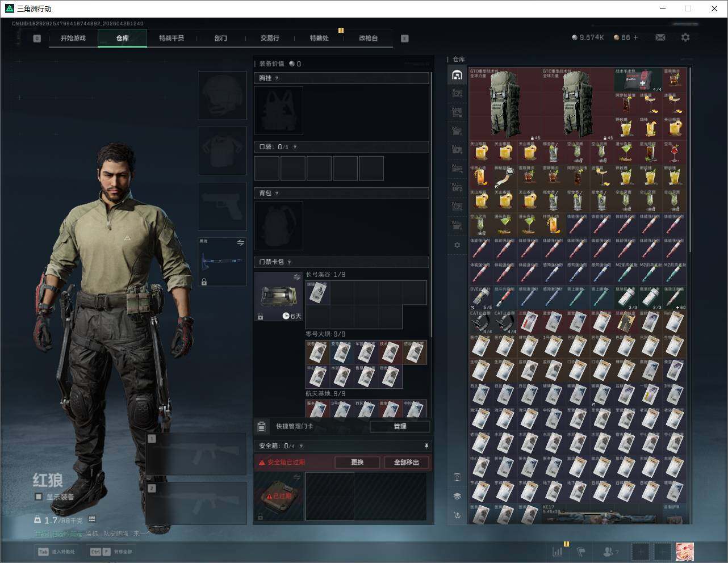Screen dimensions: 728x563
Task: Switch to the 部门 tab
Action: click(x=221, y=38)
